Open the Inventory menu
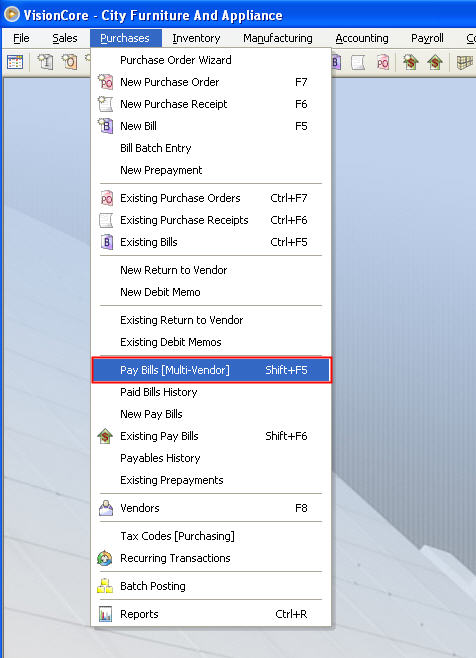The width and height of the screenshot is (476, 658). 196,38
